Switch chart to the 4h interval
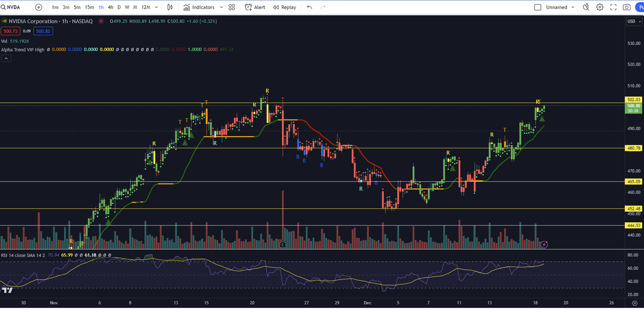The image size is (644, 310). (111, 7)
